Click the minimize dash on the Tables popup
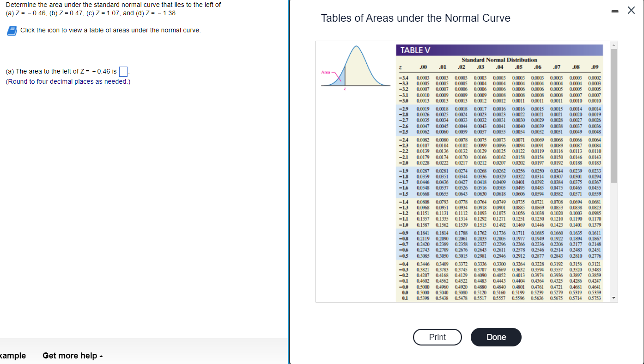Screen dimensions: 644x364 [615, 10]
